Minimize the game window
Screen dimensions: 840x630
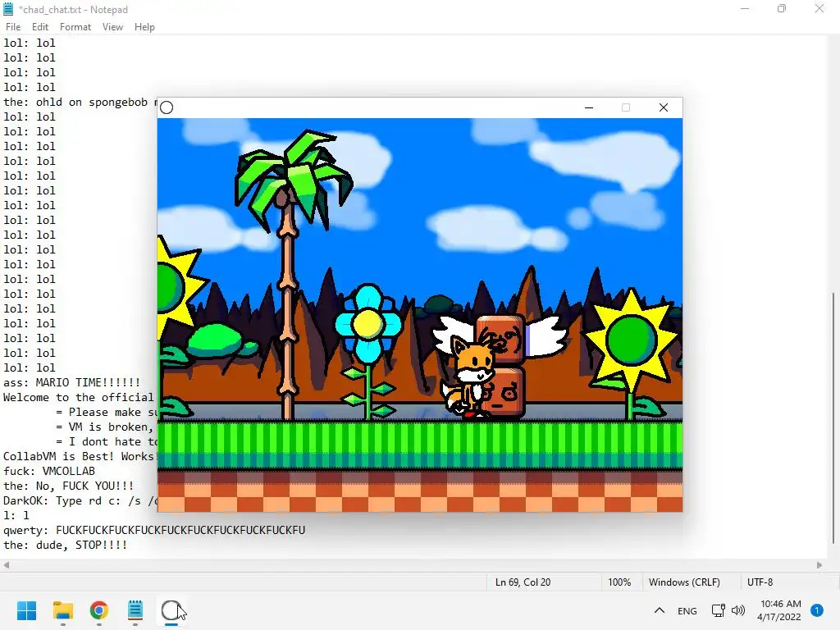(x=589, y=107)
